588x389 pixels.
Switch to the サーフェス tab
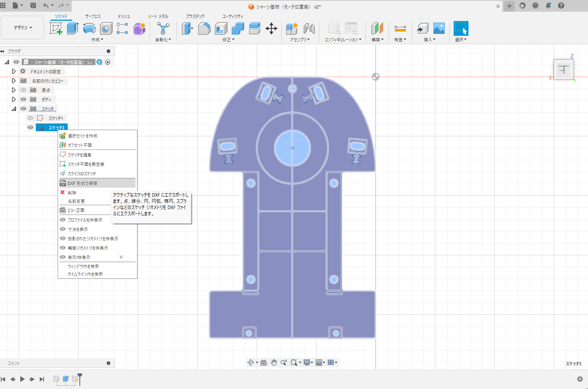[93, 16]
